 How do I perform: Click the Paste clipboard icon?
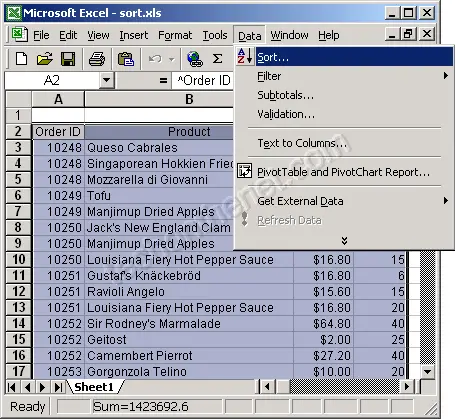(126, 59)
